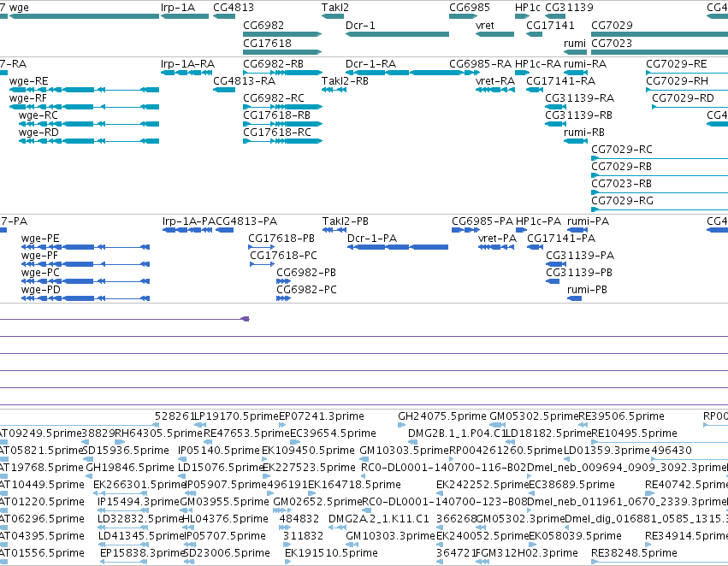Click the Irp-1A-PA protein label
The height and width of the screenshot is (566, 728).
pyautogui.click(x=188, y=221)
